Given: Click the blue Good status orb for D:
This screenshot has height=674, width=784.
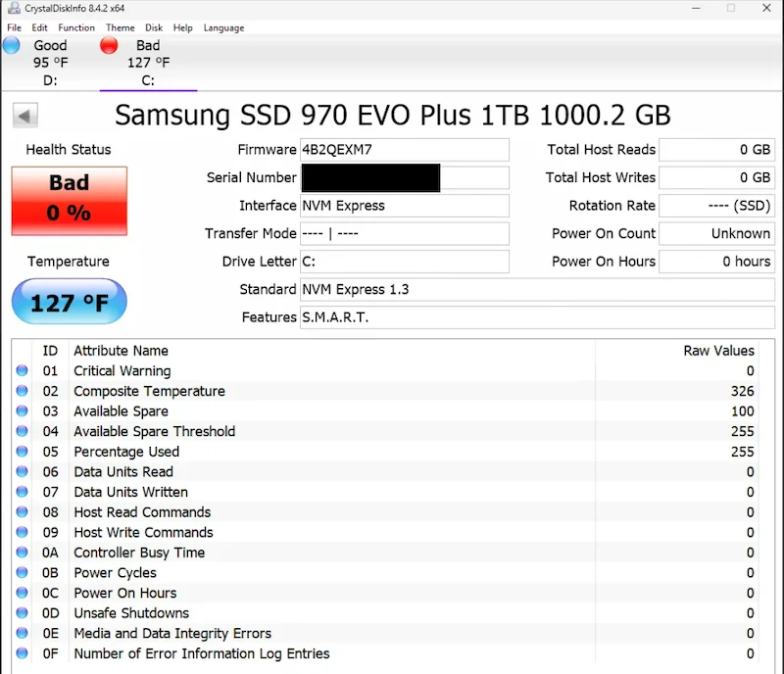Looking at the screenshot, I should click(12, 45).
